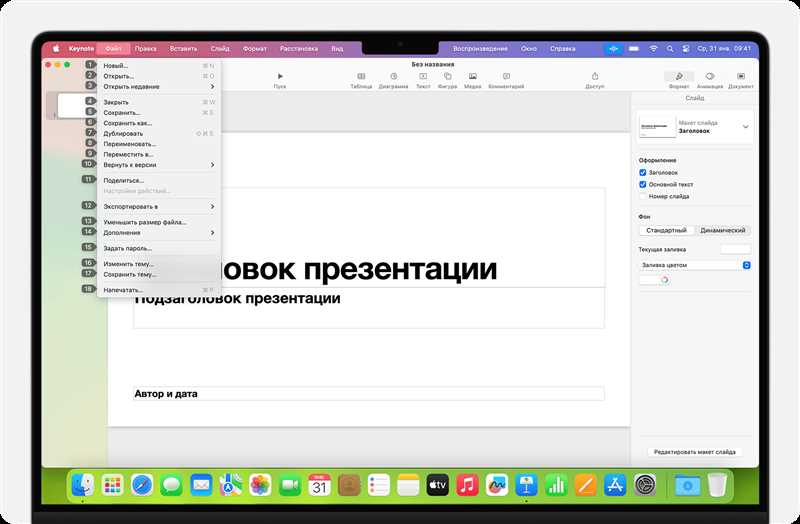Screen dimensions: 800x524
Task: Open the App Store from the Dock
Action: click(x=615, y=485)
